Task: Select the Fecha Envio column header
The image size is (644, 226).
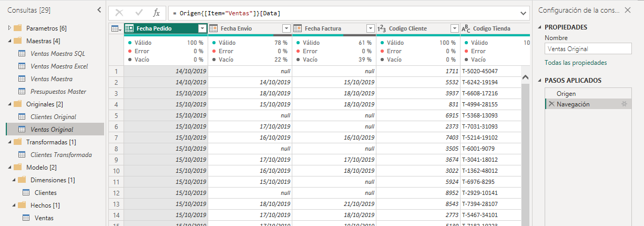Action: [250, 28]
